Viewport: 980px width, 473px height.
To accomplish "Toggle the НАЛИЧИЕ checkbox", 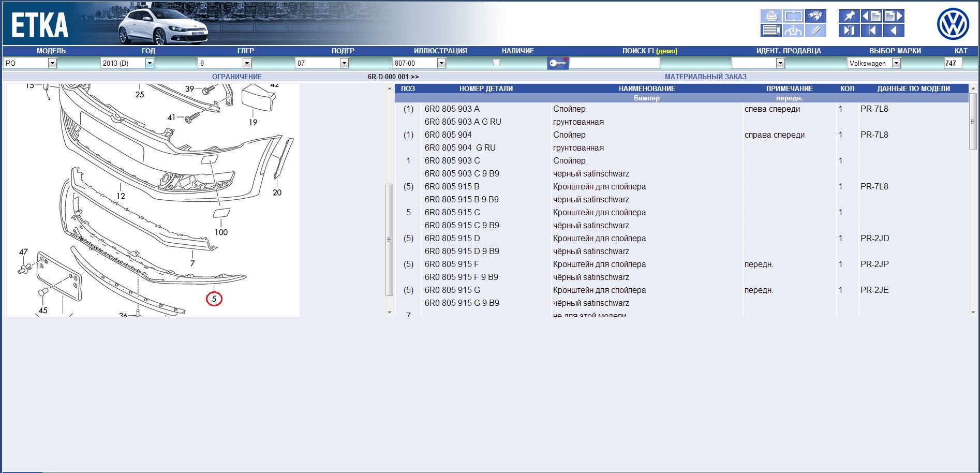I will [496, 63].
